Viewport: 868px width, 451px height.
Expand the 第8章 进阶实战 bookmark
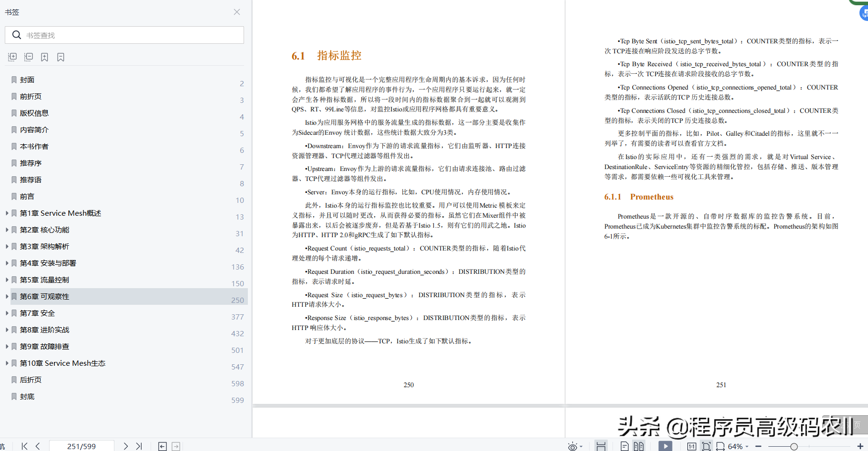[7, 330]
